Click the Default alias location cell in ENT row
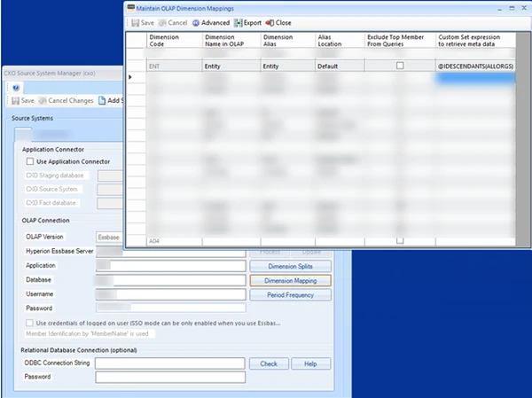This screenshot has height=398, width=532. coord(340,66)
